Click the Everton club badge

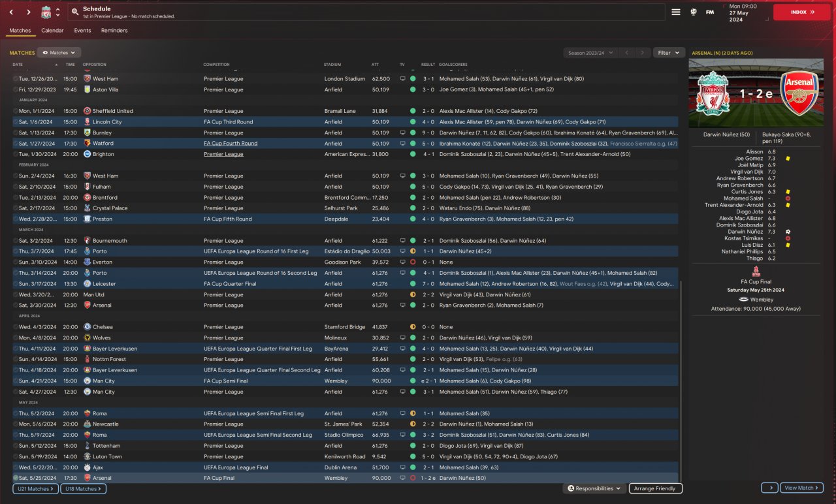(88, 262)
